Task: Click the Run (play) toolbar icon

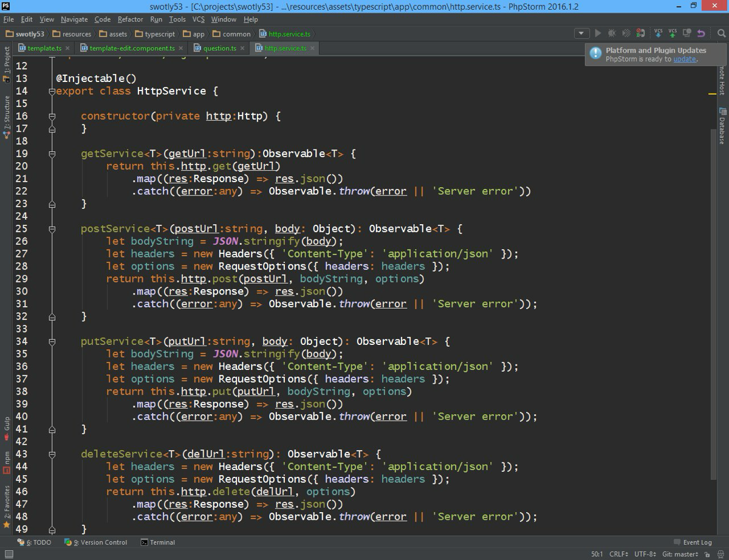Action: (598, 33)
